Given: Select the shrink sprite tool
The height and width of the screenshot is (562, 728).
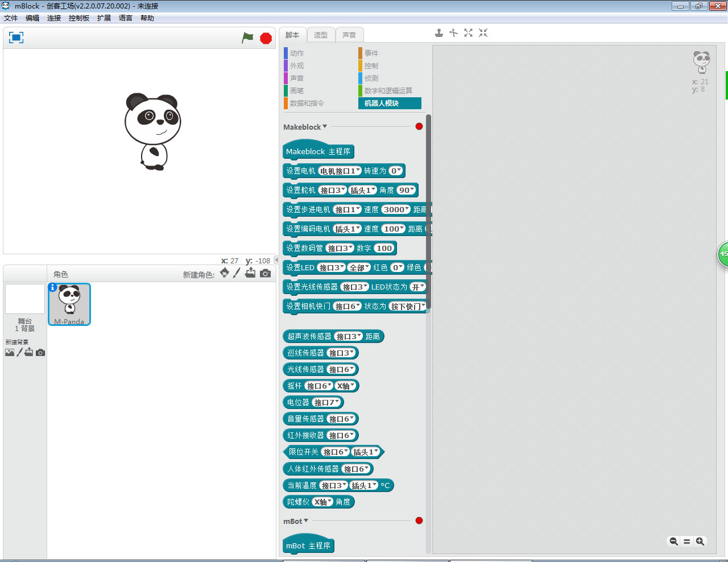Looking at the screenshot, I should click(483, 33).
